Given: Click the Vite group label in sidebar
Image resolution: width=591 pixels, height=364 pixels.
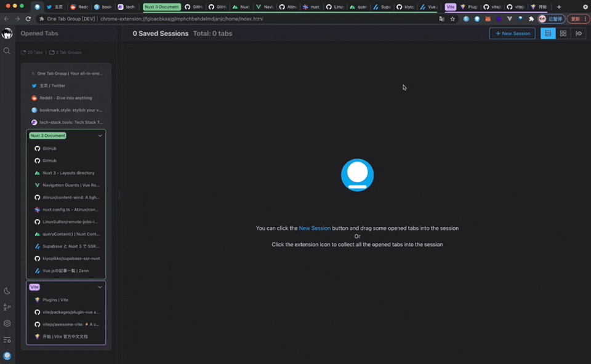Looking at the screenshot, I should pos(34,287).
